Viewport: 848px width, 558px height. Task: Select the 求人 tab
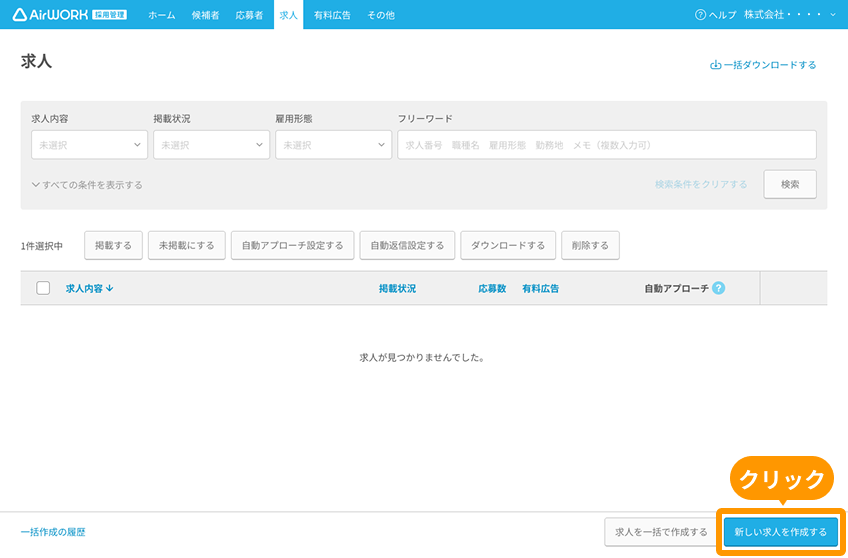(x=288, y=15)
